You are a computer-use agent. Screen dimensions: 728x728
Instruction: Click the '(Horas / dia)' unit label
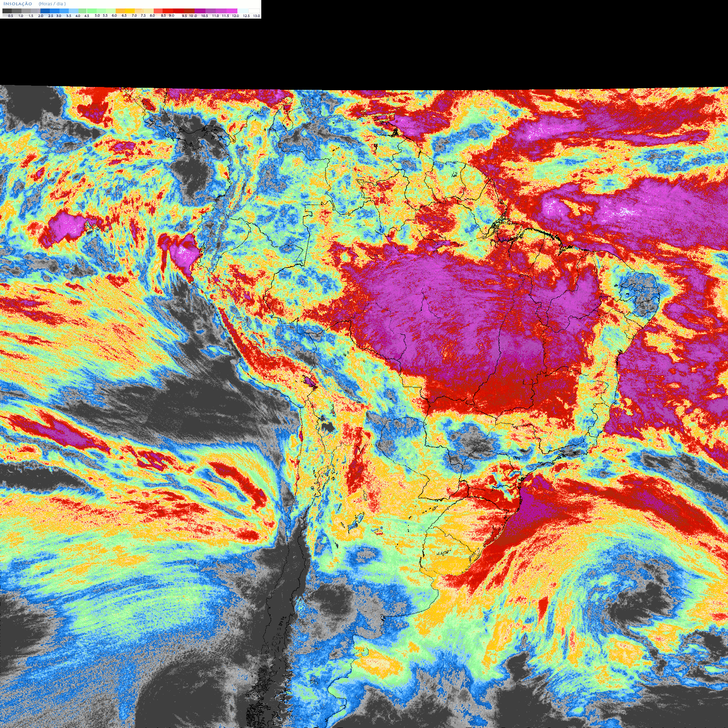coord(52,4)
